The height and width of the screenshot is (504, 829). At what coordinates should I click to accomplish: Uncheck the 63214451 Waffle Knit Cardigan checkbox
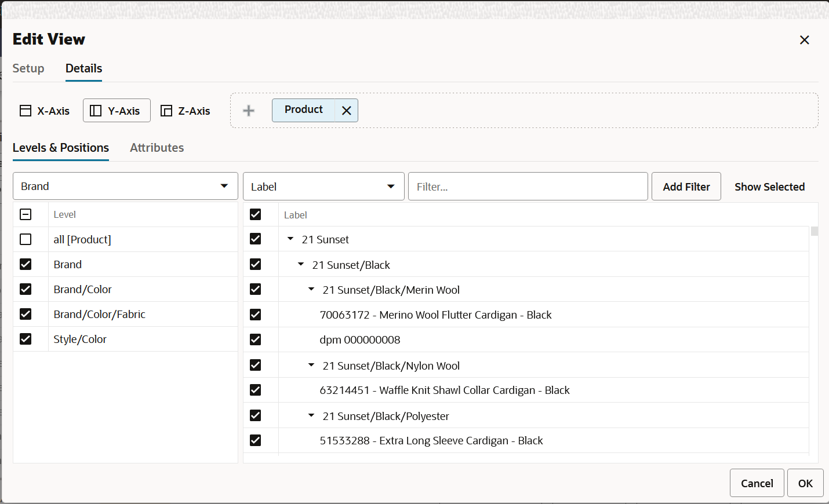255,390
